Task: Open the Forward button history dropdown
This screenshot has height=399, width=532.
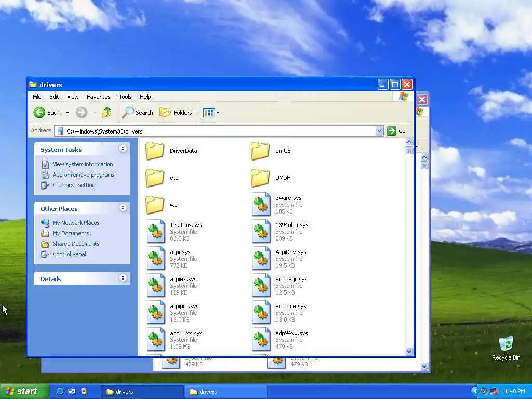Action: pyautogui.click(x=95, y=113)
